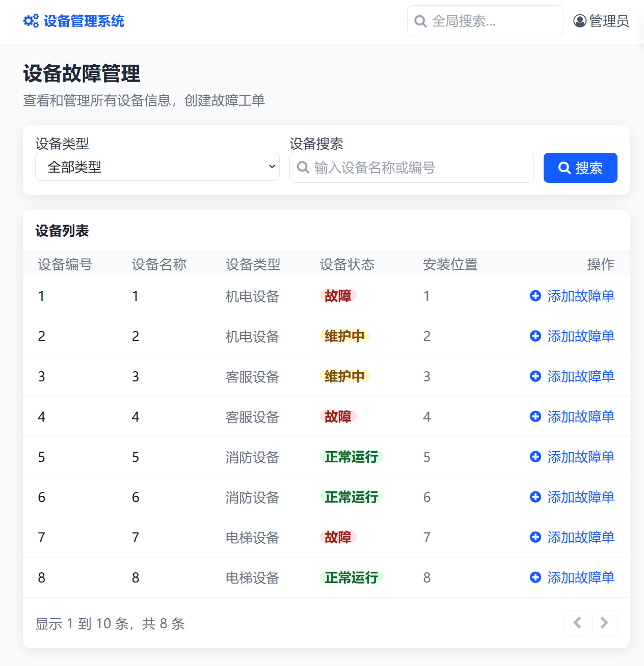644x666 pixels.
Task: Select 添加故障单 link text for device 4
Action: click(581, 417)
